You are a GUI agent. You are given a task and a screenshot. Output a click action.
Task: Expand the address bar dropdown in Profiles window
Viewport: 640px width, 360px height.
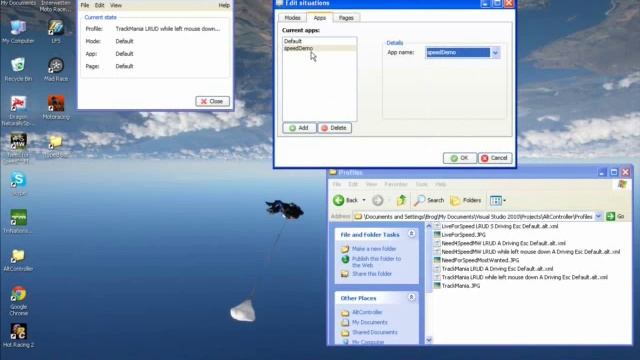click(598, 217)
